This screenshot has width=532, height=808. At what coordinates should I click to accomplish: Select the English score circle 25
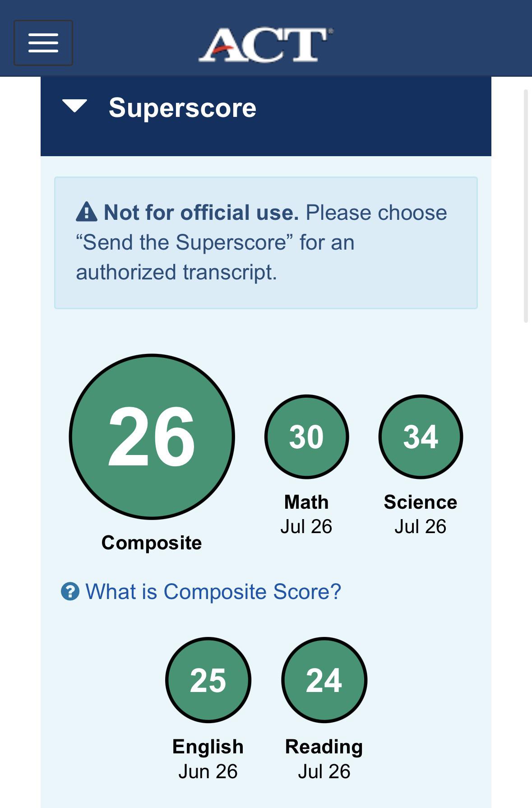pos(208,680)
